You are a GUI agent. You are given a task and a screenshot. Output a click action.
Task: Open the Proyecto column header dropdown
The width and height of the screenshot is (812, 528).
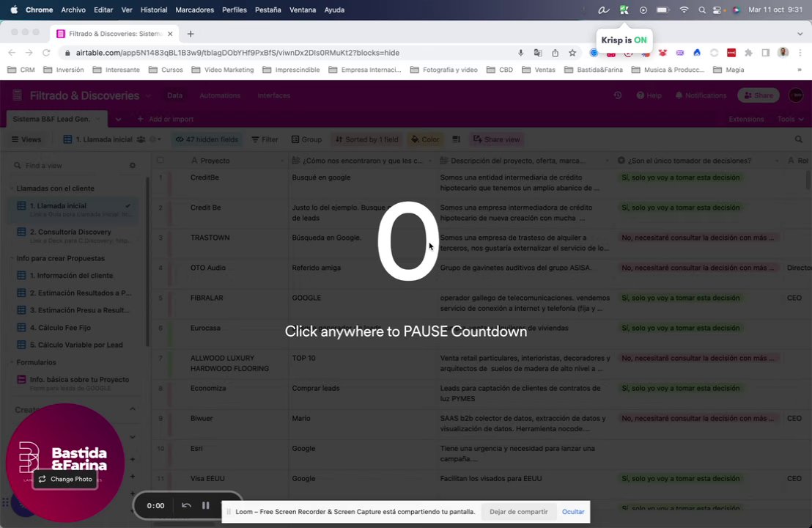point(282,161)
